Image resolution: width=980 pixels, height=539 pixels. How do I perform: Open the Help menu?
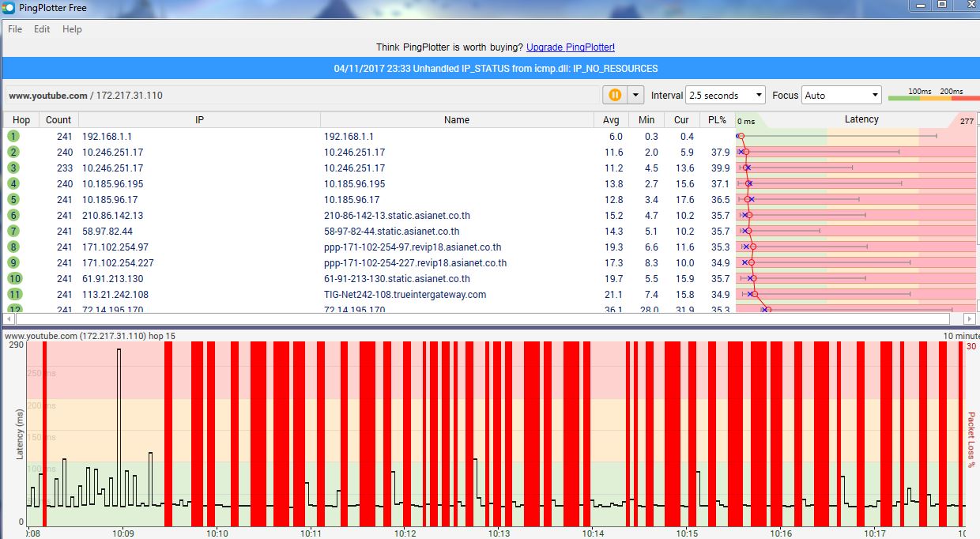point(72,29)
